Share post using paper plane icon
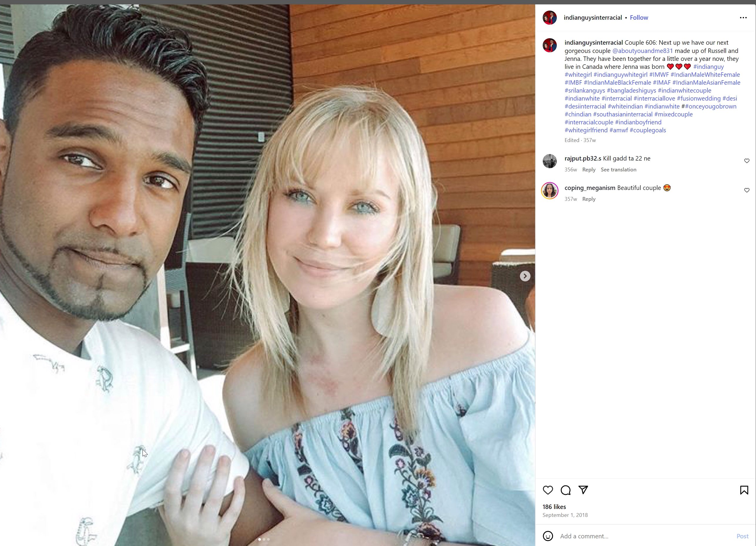Screen dimensions: 756x546 (583, 490)
